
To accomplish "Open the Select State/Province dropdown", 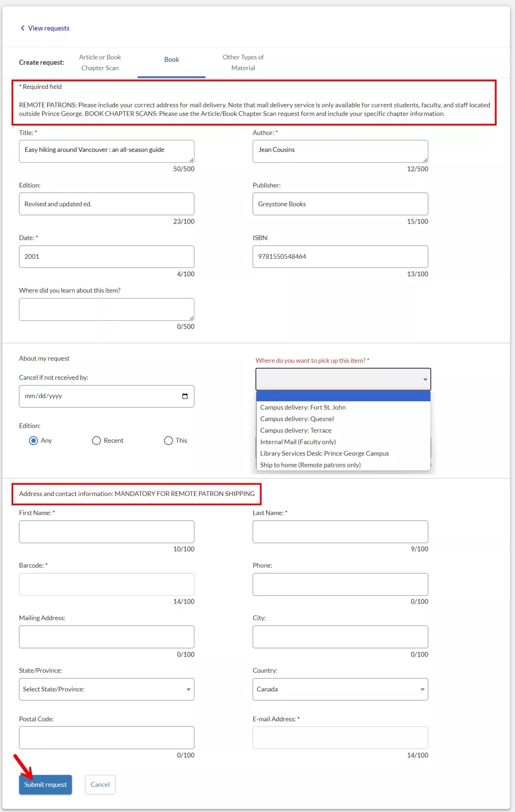I will [x=107, y=689].
